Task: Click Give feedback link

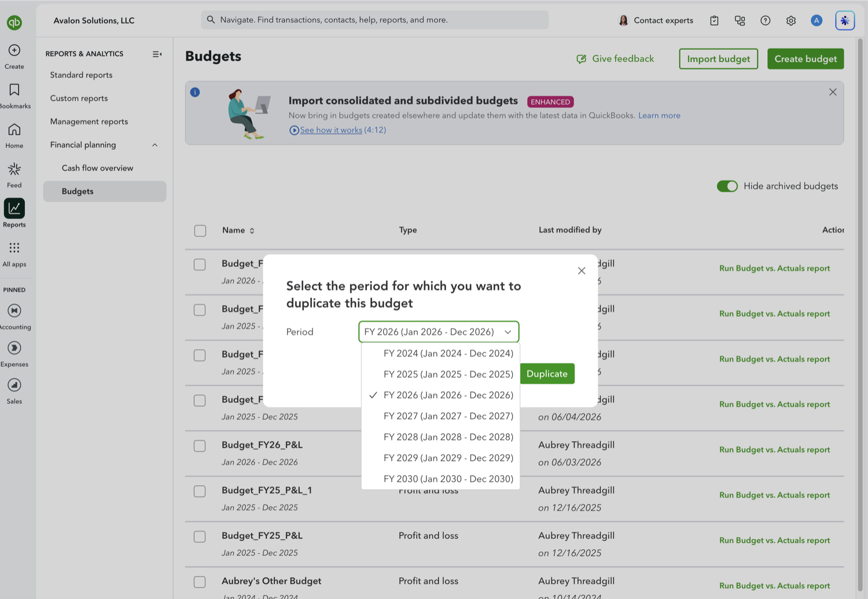Action: (615, 59)
